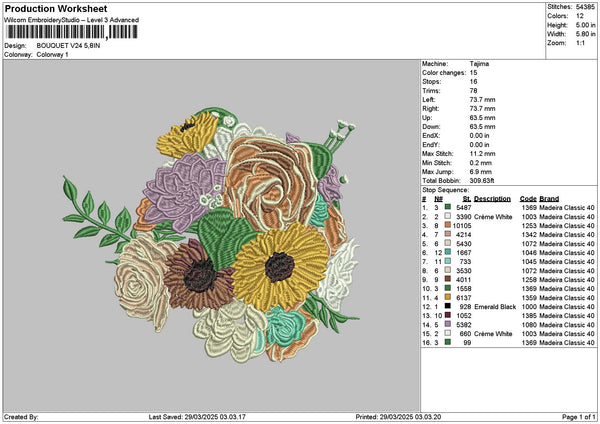This screenshot has width=600, height=424.
Task: Select the peach swatch for stop 4 (4214 stitches)
Action: pyautogui.click(x=447, y=234)
